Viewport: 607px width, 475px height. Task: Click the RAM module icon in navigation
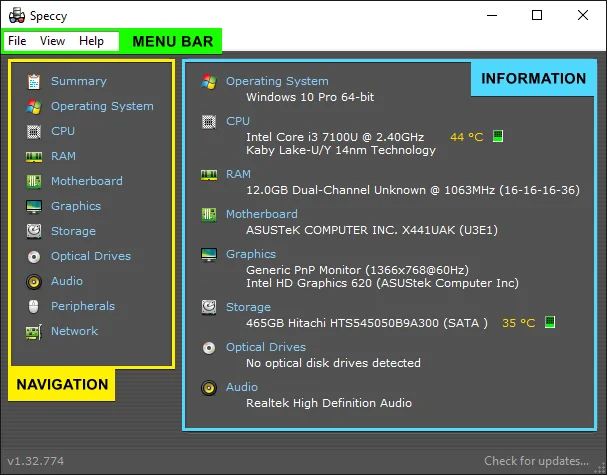point(34,156)
